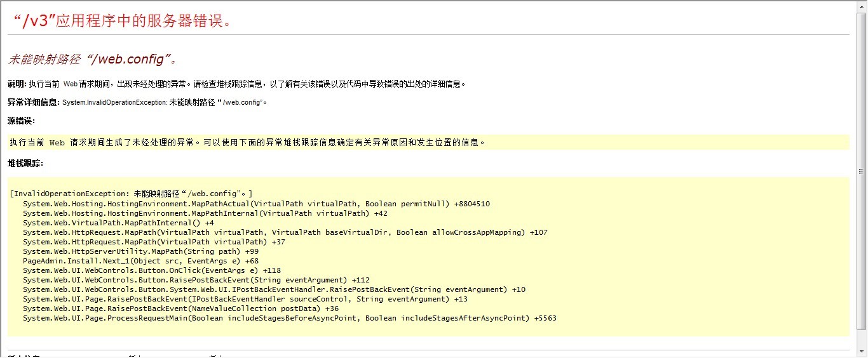
Task: Click the PageAdmin.Install.Next_1 stack line
Action: [x=140, y=261]
